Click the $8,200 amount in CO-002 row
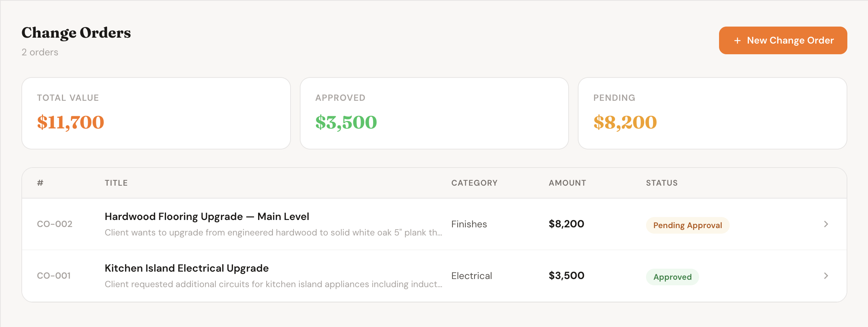 tap(566, 224)
